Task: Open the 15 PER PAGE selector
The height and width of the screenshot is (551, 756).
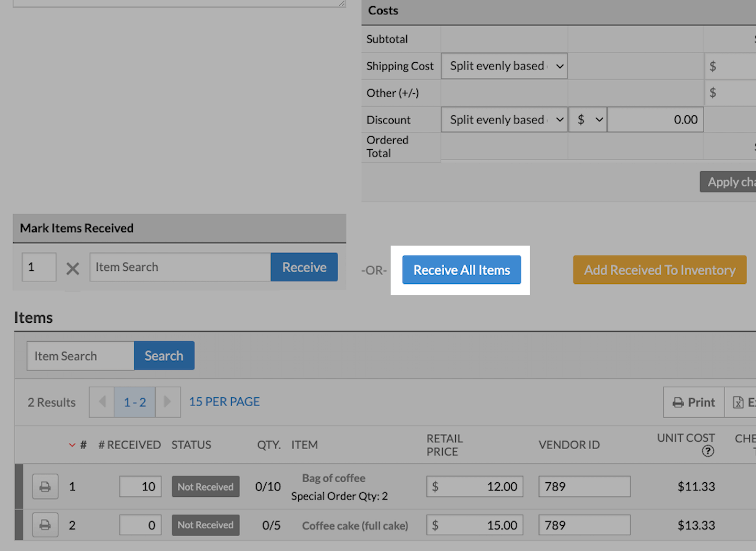Action: coord(224,402)
